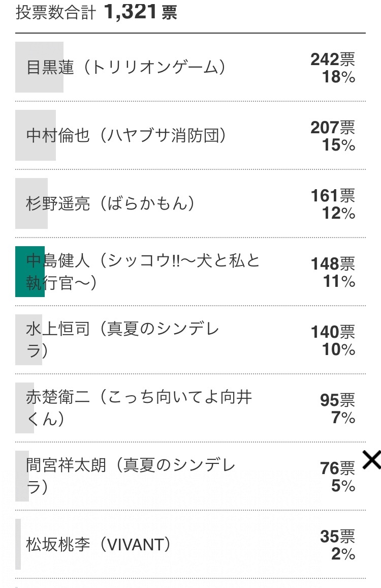Click the 207票 15% result figure
Image resolution: width=381 pixels, height=588 pixels.
pyautogui.click(x=333, y=136)
